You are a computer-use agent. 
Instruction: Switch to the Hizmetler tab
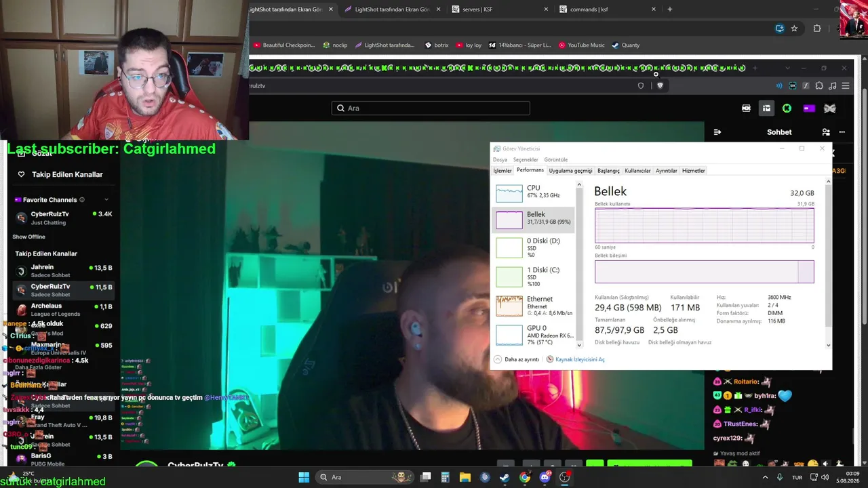click(x=694, y=171)
